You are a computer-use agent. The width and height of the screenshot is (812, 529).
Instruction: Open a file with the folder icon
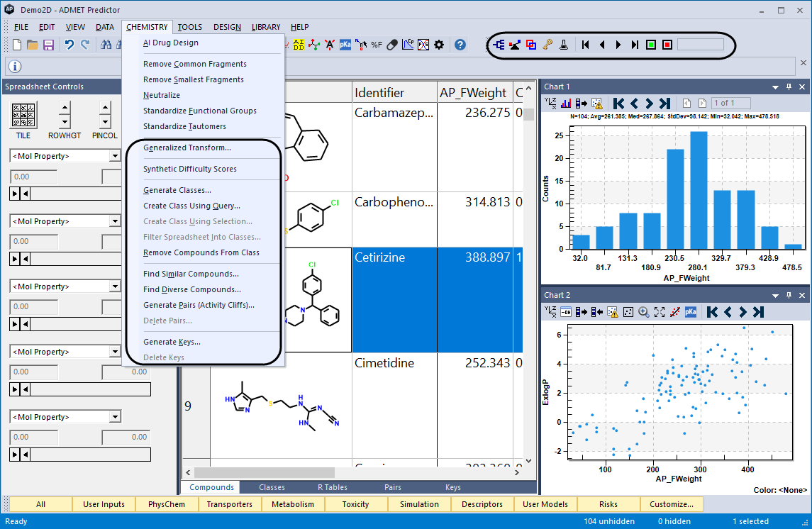[x=33, y=45]
